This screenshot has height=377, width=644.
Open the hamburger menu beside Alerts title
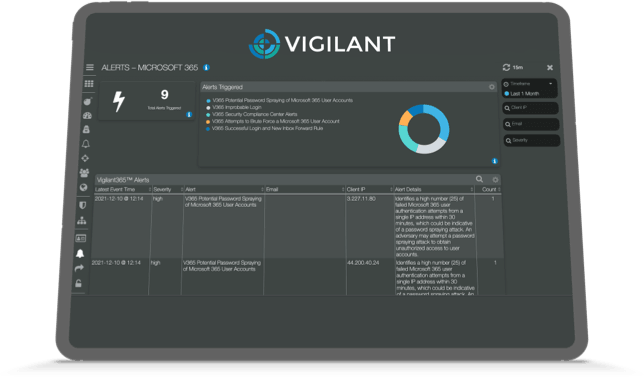pyautogui.click(x=90, y=67)
